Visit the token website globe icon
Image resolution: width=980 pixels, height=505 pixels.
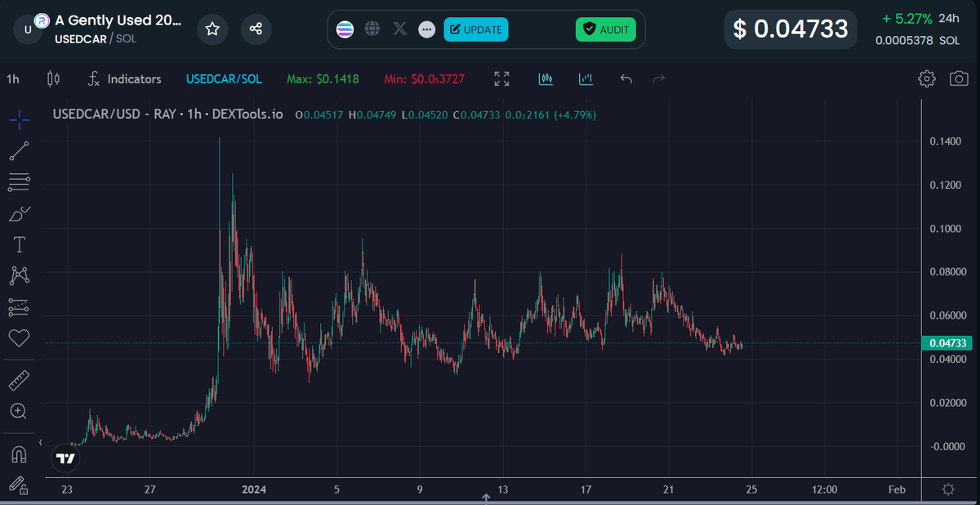(372, 29)
